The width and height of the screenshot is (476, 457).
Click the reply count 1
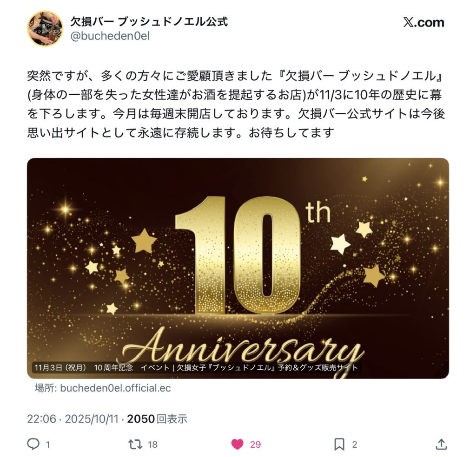pyautogui.click(x=48, y=444)
